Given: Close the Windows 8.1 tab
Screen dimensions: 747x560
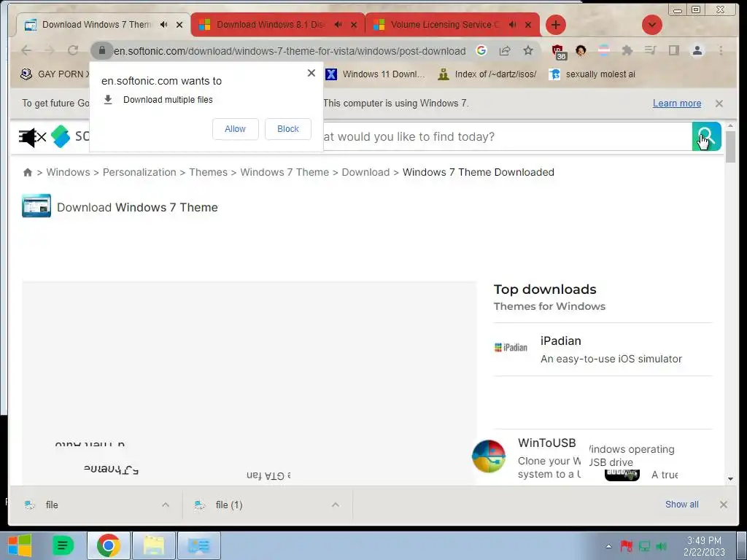Looking at the screenshot, I should click(354, 25).
